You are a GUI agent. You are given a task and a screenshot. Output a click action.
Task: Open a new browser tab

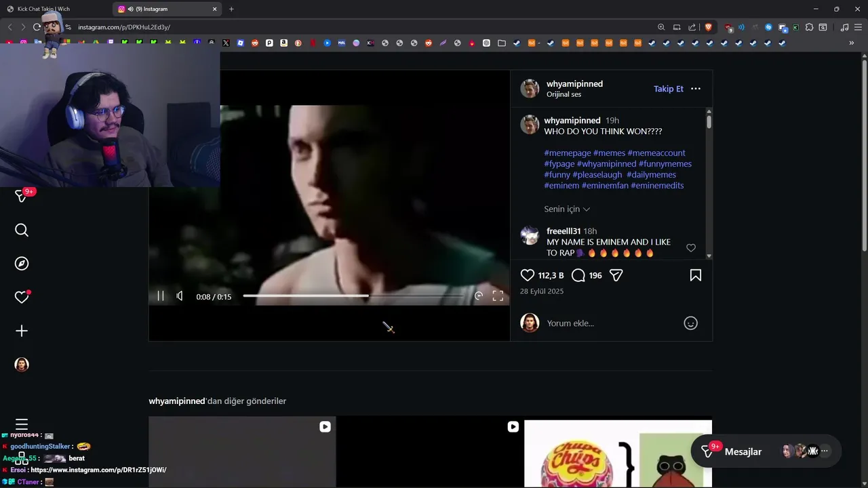click(231, 9)
